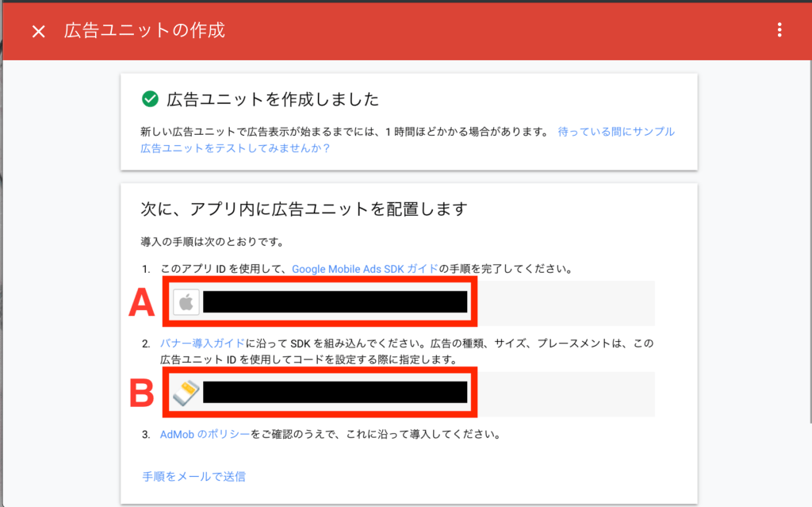Click the red letter B marker
Screen dimensions: 812x507
tap(140, 394)
